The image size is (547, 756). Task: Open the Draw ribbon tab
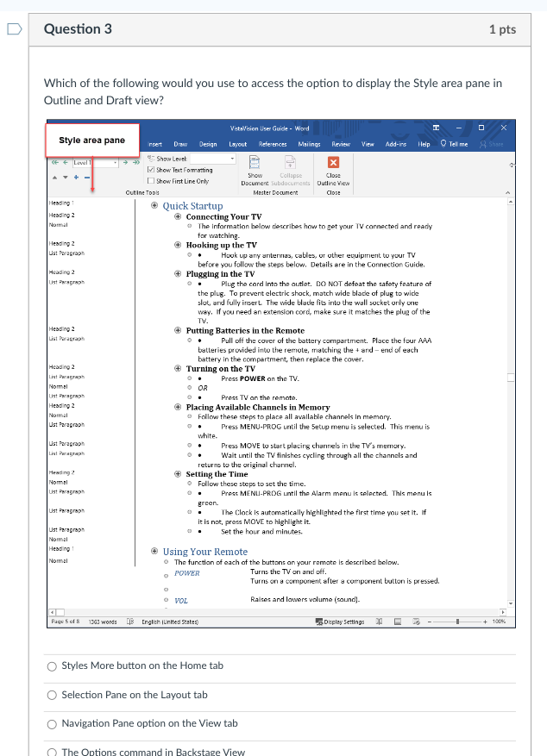coord(180,144)
